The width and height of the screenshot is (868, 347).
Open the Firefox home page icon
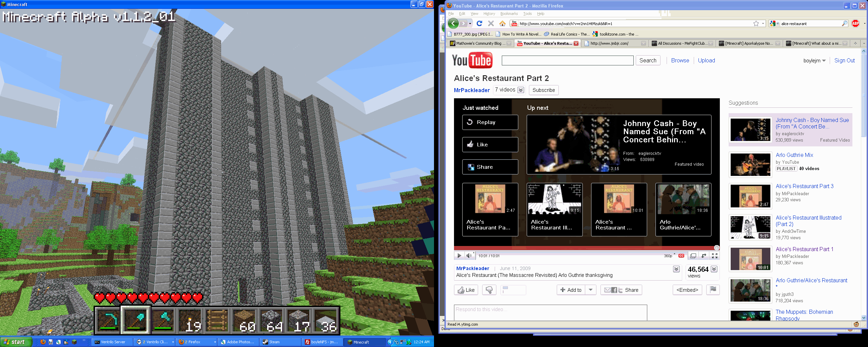(502, 23)
